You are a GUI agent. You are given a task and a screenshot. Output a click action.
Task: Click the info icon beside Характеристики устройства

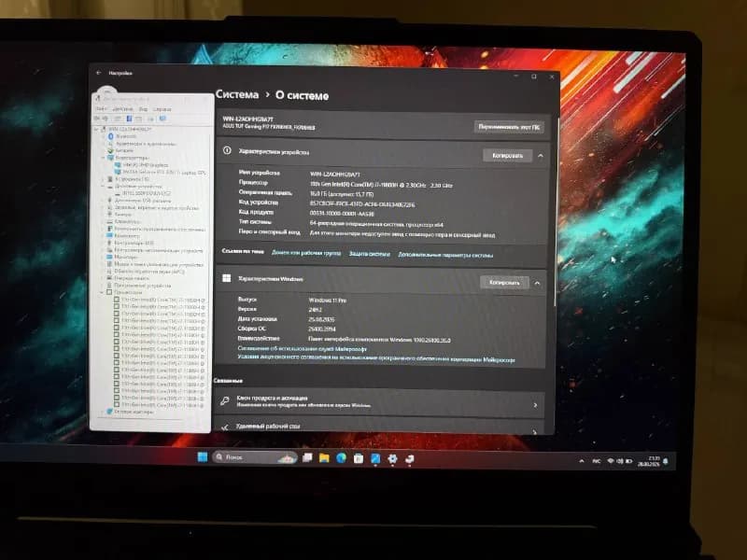pyautogui.click(x=227, y=150)
